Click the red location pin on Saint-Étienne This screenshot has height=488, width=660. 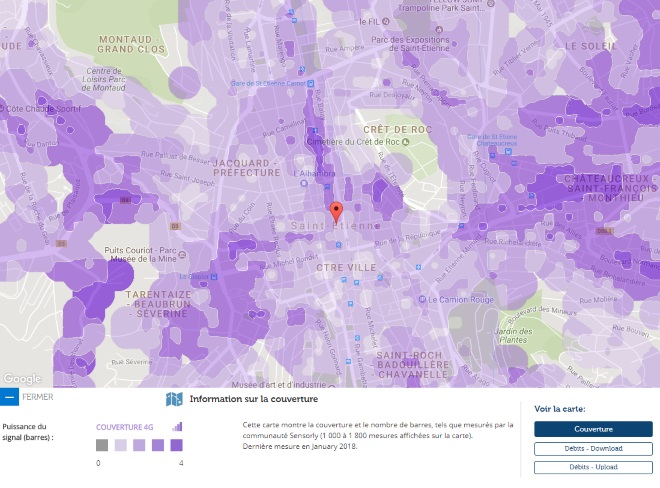click(x=336, y=212)
